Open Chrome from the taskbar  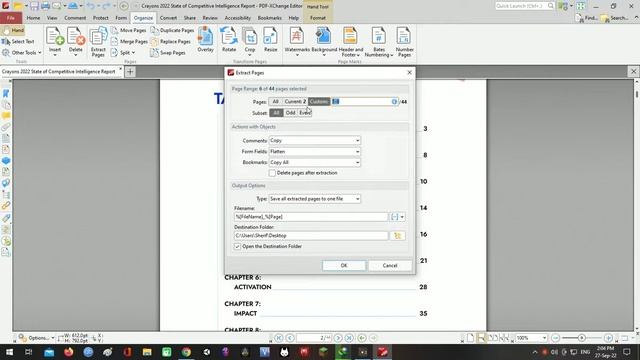click(x=186, y=352)
